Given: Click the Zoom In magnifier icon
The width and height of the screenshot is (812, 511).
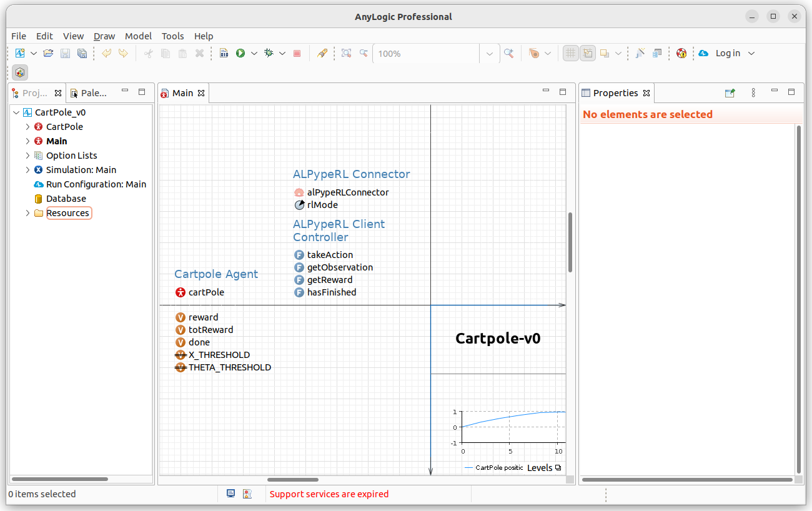Looking at the screenshot, I should pos(509,54).
